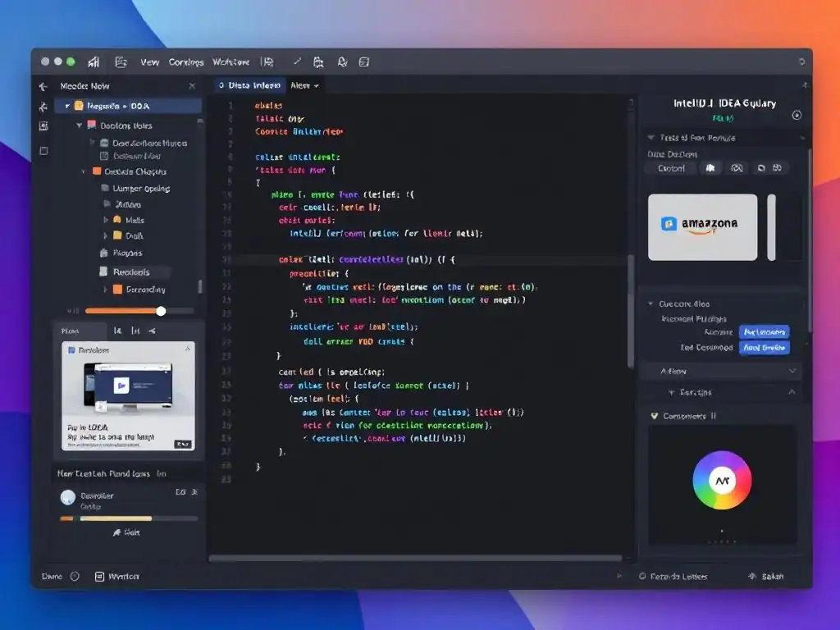Expand the Drath folder arrow
This screenshot has width=840, height=630.
point(106,235)
